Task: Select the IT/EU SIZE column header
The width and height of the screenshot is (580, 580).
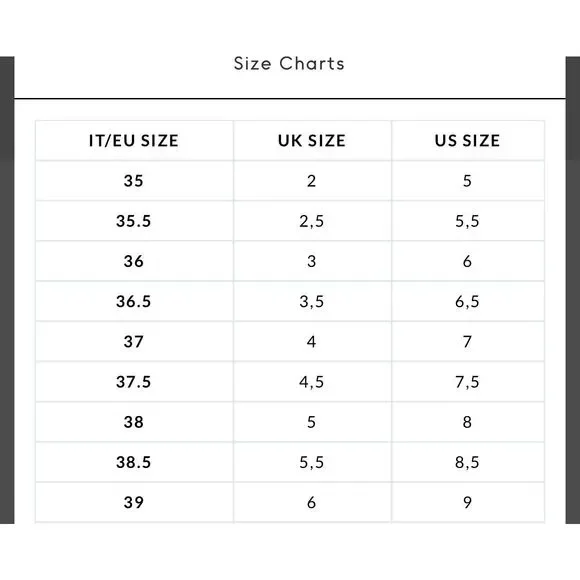Action: 134,141
